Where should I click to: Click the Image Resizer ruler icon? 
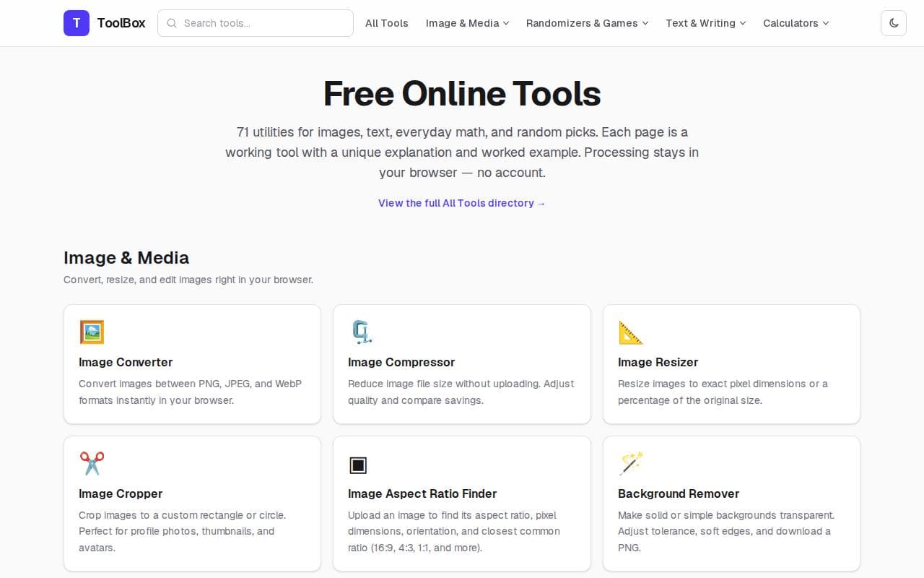pos(631,332)
